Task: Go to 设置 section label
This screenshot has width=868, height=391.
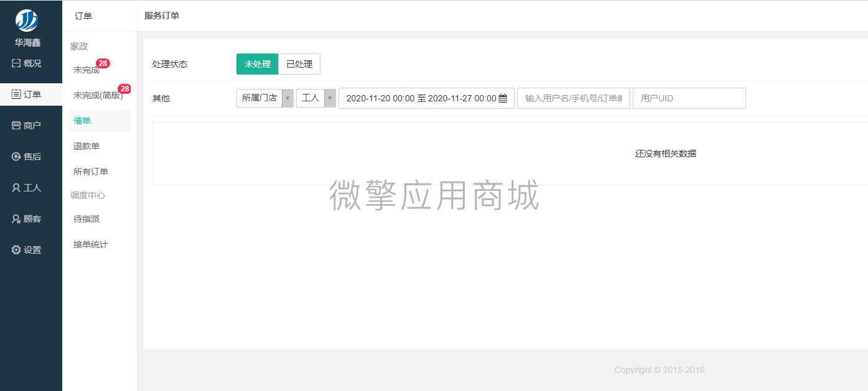Action: click(32, 250)
